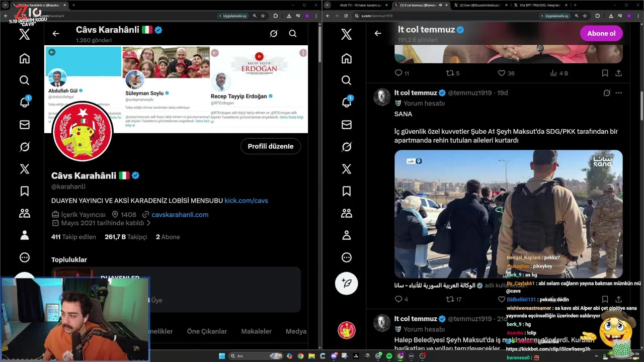The image size is (644, 362).
Task: Open Spotify from taskbar
Action: (x=389, y=356)
